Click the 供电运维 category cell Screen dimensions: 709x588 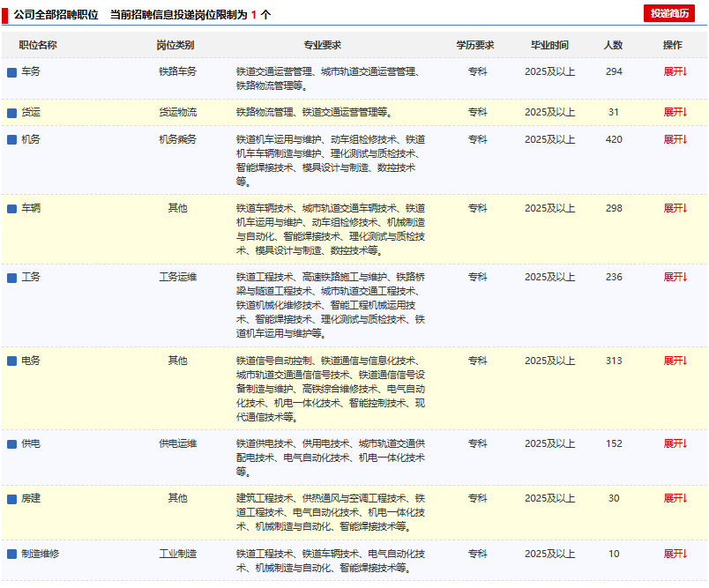click(x=177, y=443)
